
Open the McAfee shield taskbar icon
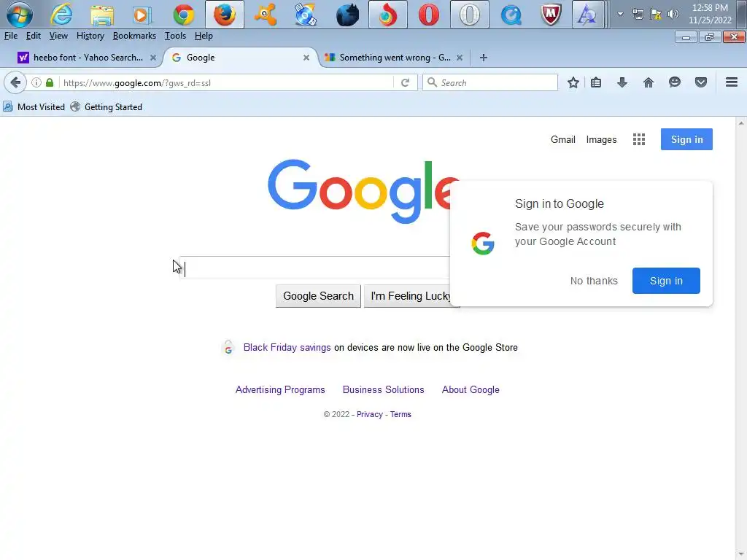point(551,15)
